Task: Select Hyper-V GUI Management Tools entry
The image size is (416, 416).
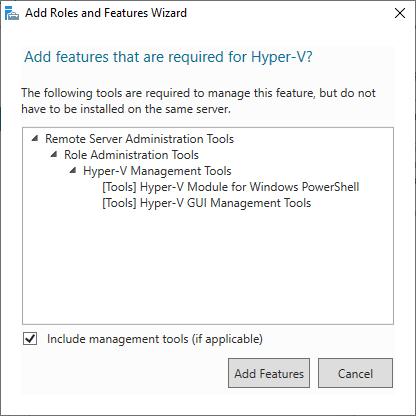Action: pos(207,203)
